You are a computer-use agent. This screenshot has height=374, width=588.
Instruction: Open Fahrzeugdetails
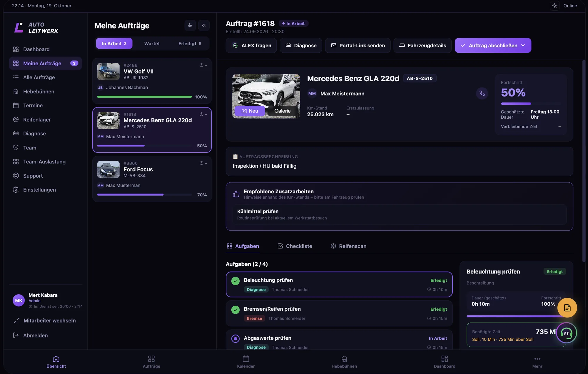point(422,45)
